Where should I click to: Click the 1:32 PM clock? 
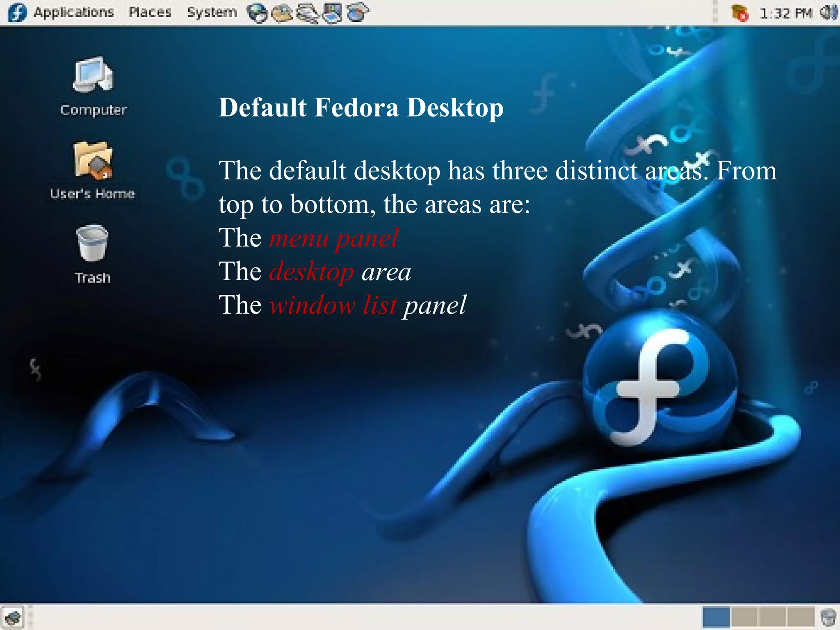coord(785,14)
